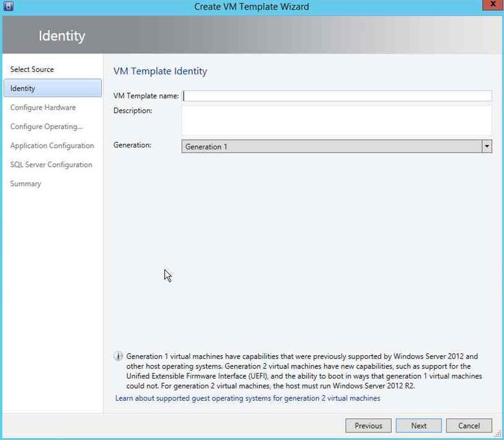Open the supported guest operating systems link
Viewport: 504px width, 440px height.
(x=248, y=398)
